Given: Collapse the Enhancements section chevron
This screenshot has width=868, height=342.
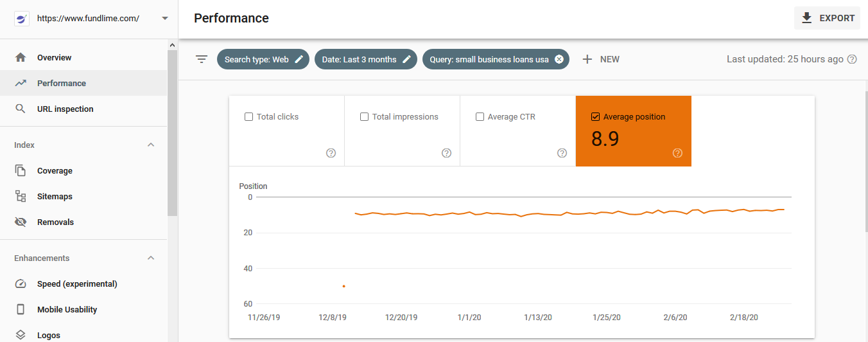Looking at the screenshot, I should click(x=151, y=258).
